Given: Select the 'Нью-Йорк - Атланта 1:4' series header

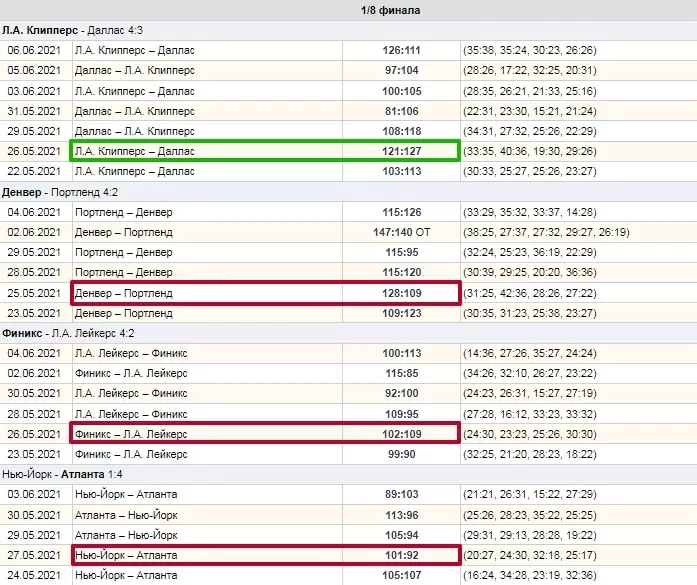Looking at the screenshot, I should (62, 474).
